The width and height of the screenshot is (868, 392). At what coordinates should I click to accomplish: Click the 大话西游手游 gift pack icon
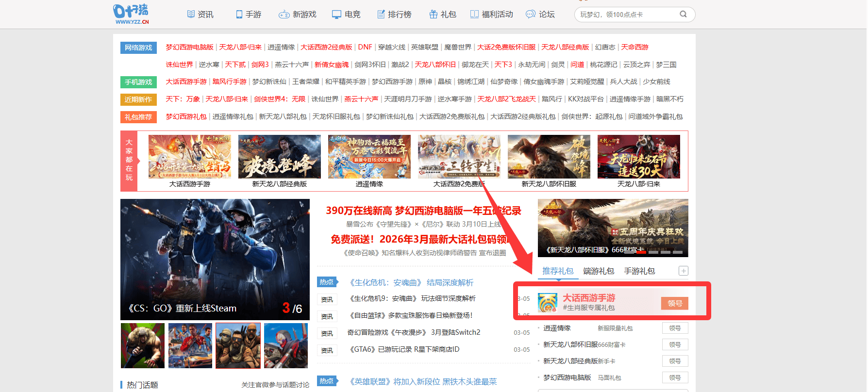click(x=547, y=303)
